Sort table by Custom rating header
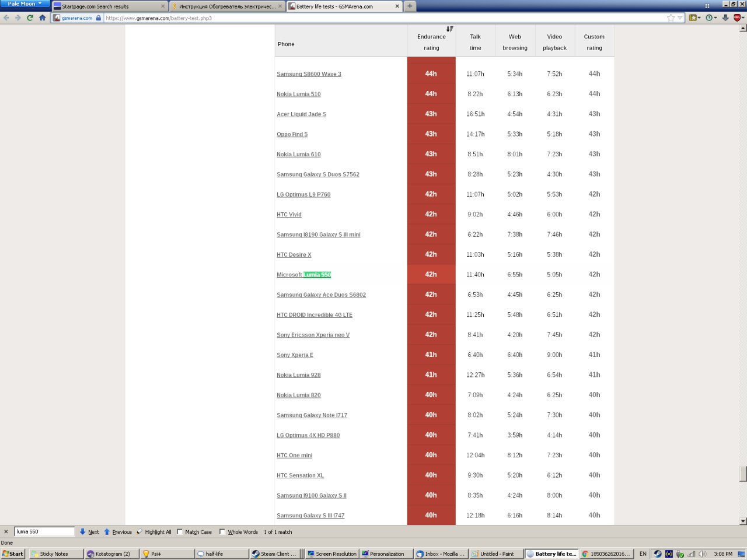747x560 pixels. [594, 42]
